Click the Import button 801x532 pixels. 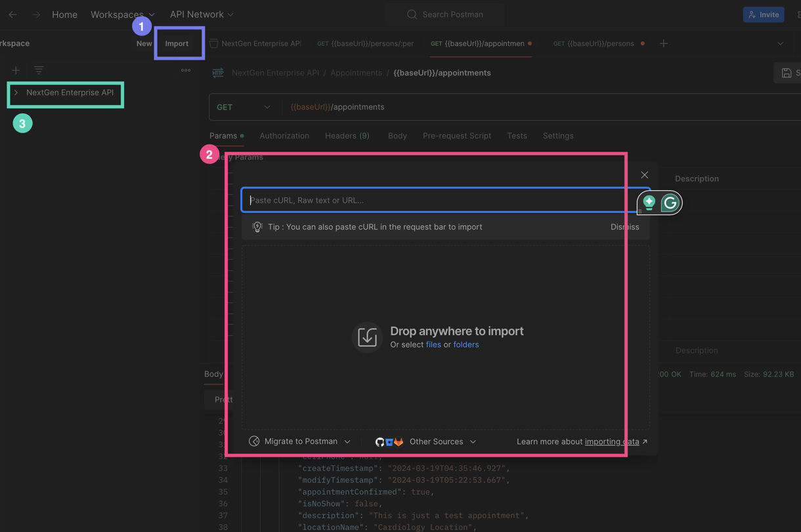point(177,43)
